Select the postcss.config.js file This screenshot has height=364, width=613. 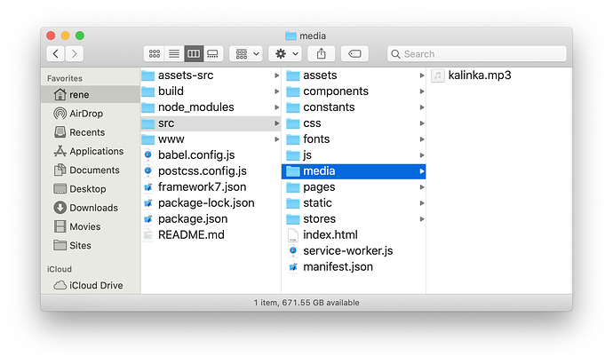tap(211, 171)
